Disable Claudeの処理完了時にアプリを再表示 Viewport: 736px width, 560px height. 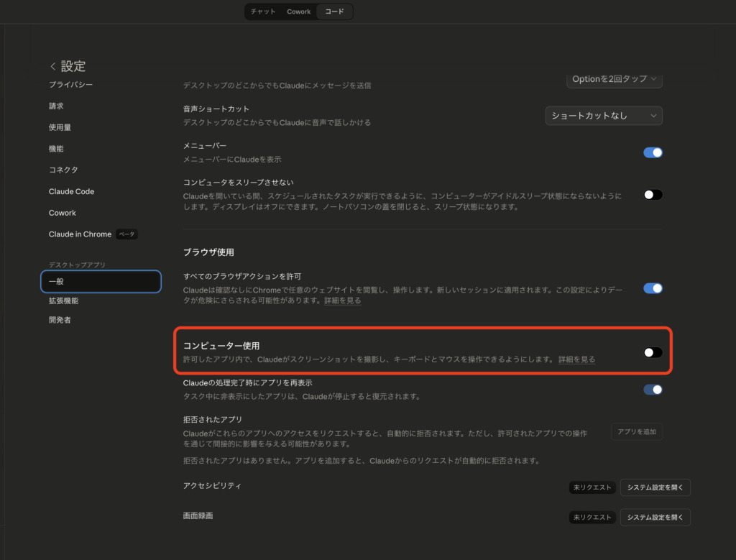pyautogui.click(x=653, y=389)
